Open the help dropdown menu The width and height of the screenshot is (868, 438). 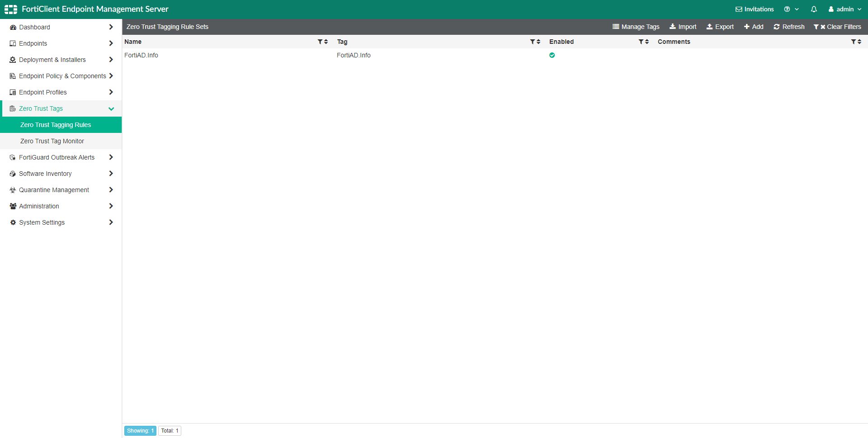click(791, 9)
